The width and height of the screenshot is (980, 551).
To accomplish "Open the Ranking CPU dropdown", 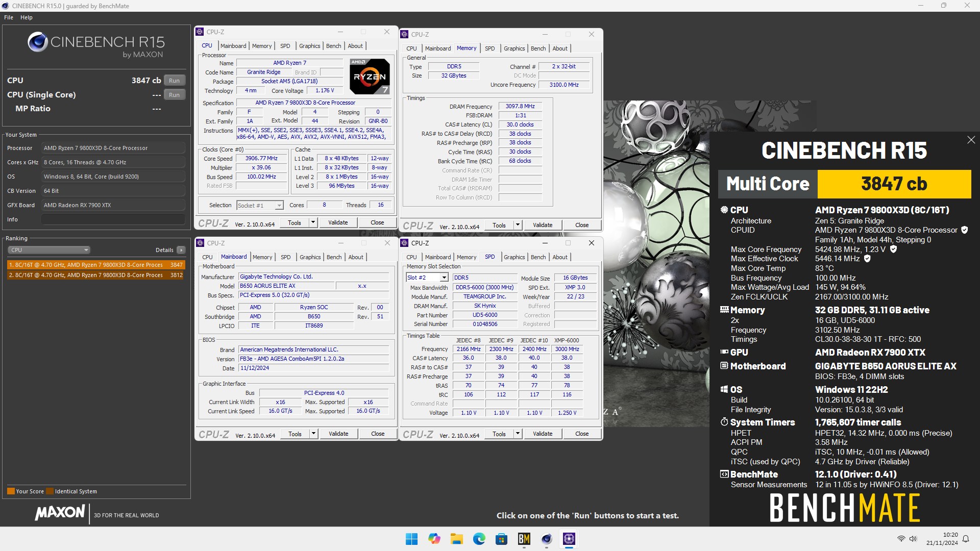I will pos(49,250).
